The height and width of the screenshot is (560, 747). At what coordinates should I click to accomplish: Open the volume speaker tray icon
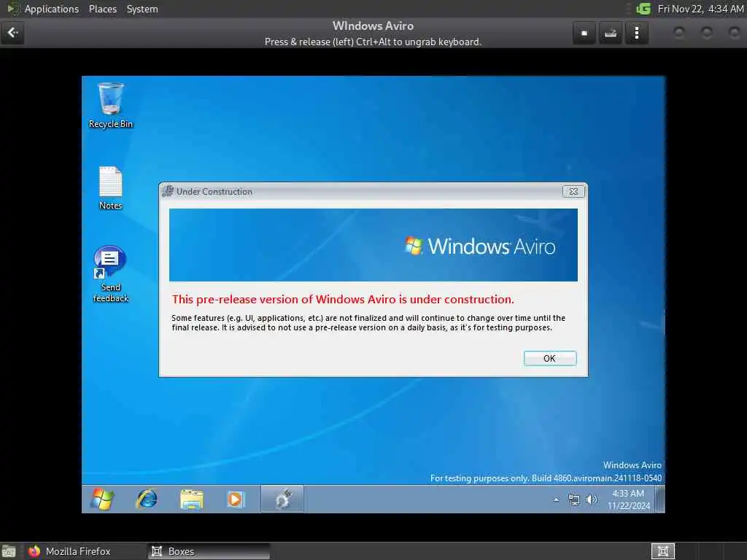point(591,499)
